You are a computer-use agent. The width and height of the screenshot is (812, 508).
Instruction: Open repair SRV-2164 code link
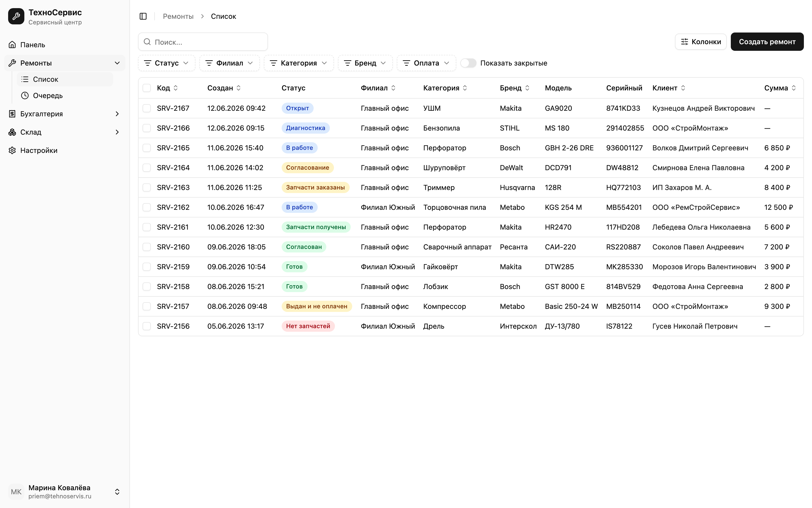[173, 168]
